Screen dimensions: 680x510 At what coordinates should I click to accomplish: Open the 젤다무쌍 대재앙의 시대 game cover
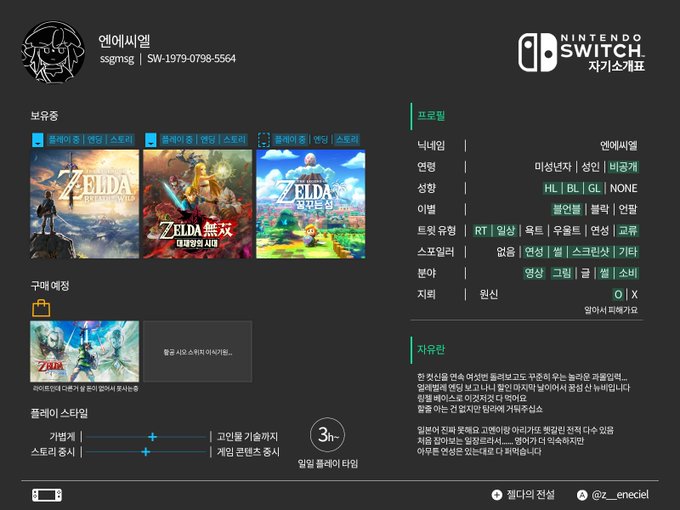click(198, 204)
